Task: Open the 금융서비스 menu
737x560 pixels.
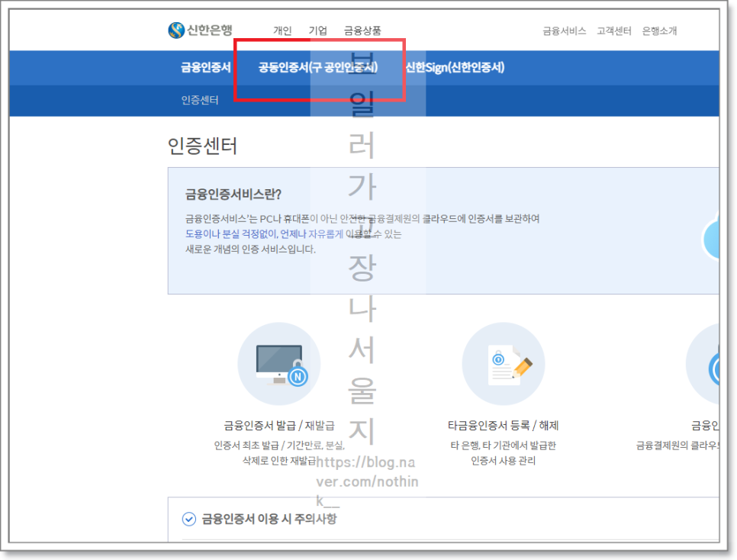Action: 564,31
